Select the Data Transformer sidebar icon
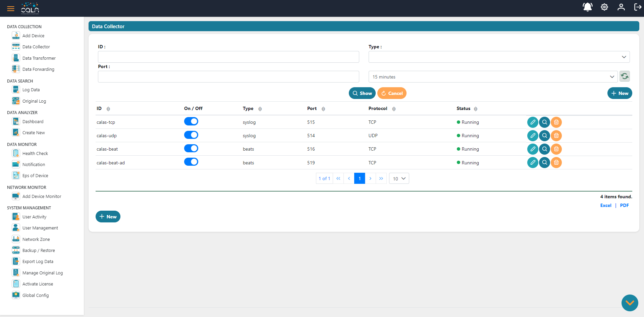Screen dimensions: 644x317 click(x=16, y=58)
